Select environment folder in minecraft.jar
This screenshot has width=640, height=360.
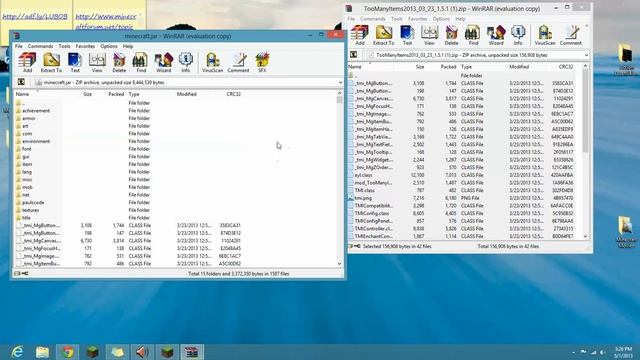[x=36, y=141]
